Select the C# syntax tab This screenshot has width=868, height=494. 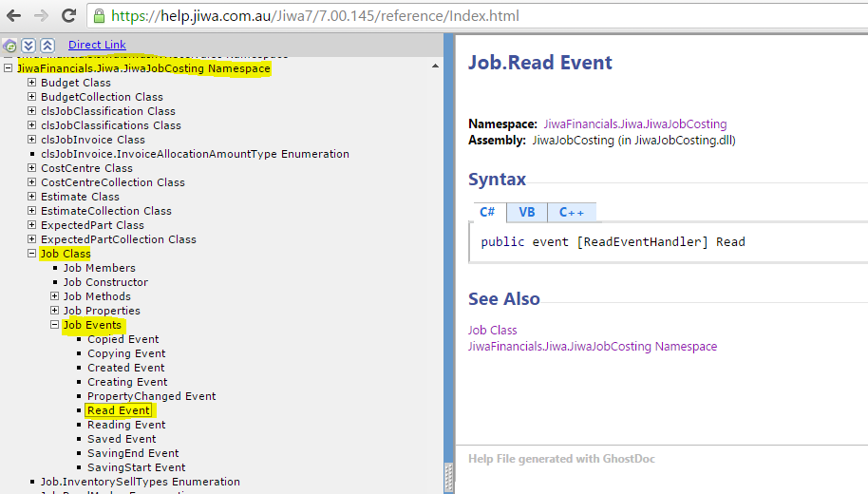click(x=488, y=212)
